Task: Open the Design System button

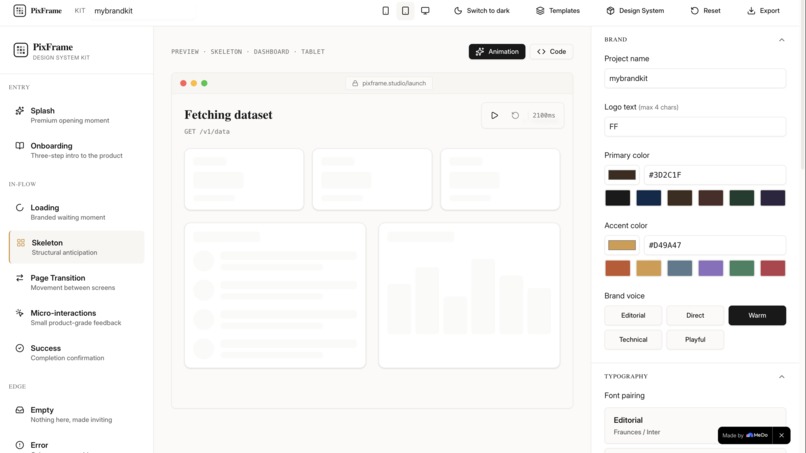Action: [x=635, y=11]
